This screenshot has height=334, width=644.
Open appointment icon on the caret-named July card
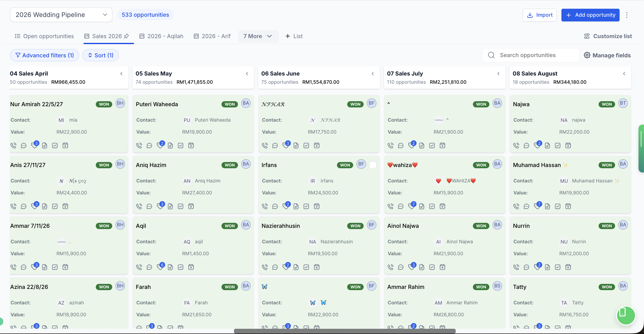[442, 145]
